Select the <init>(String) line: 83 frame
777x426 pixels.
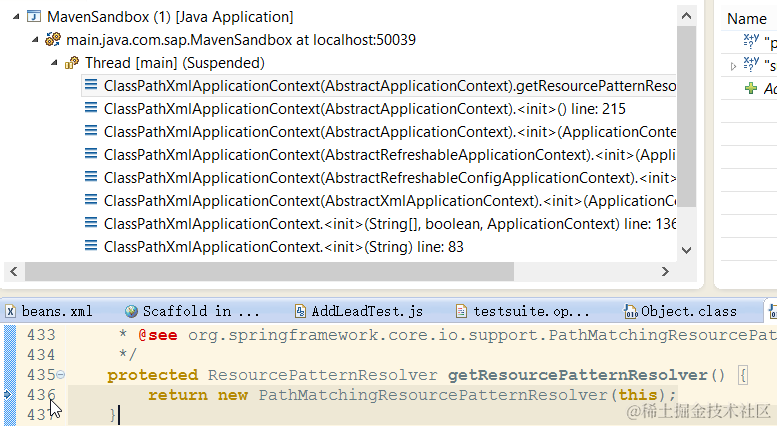click(283, 247)
